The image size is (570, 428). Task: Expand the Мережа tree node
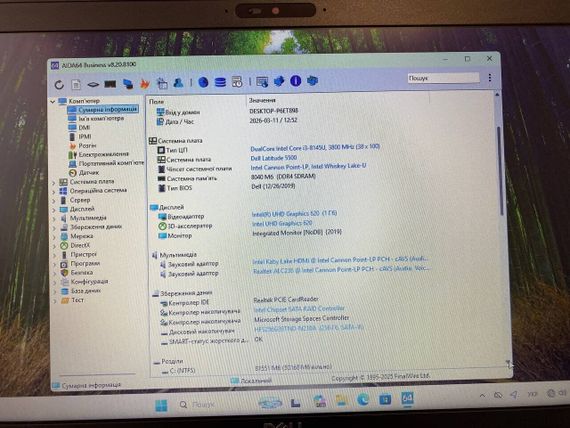click(x=54, y=237)
